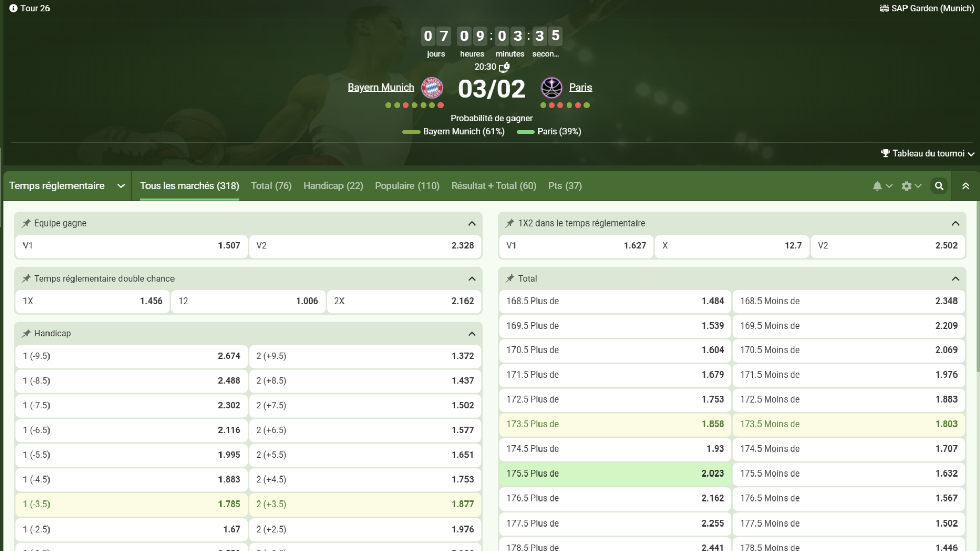Screen dimensions: 980x551
Task: Click the stadium icon near SAP Garden
Action: (x=885, y=8)
